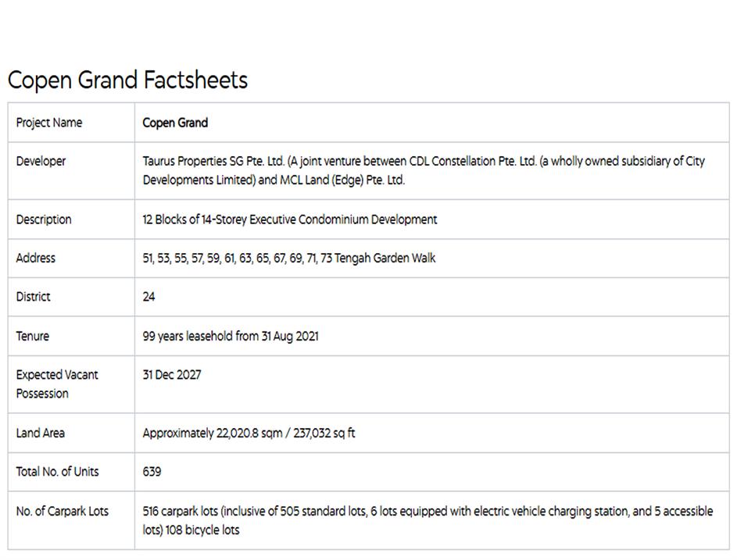Viewport: 737px width, 560px height.
Task: Click the 516 carpark lots text
Action: 428,520
